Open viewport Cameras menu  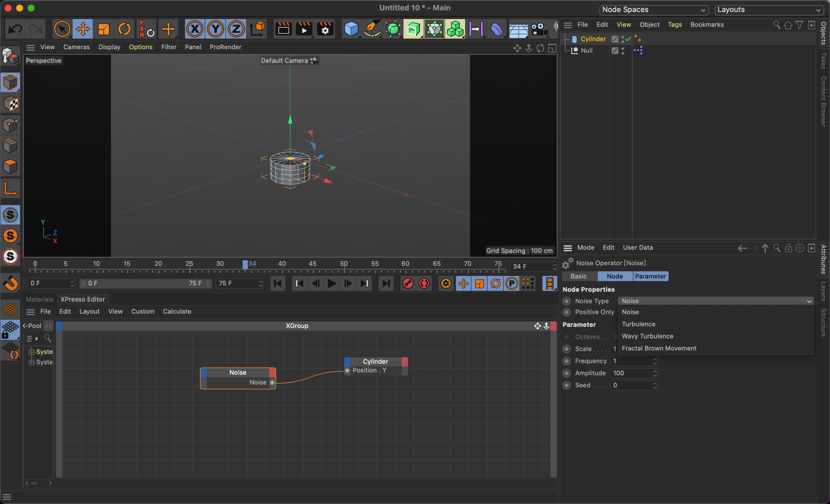coord(77,47)
